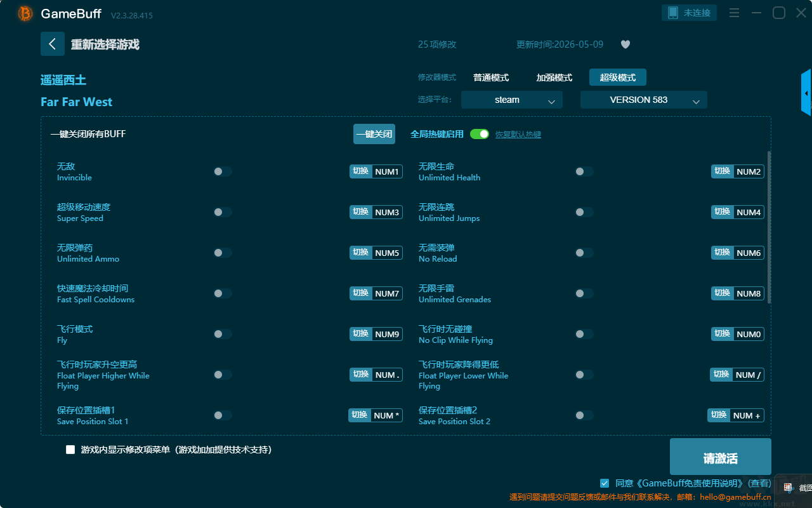Select 超级模式 trainer mode
812x508 pixels.
click(x=618, y=77)
